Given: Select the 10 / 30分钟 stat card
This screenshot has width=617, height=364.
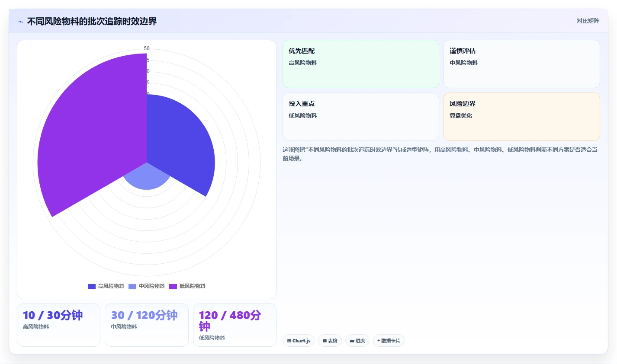Looking at the screenshot, I should 58,325.
